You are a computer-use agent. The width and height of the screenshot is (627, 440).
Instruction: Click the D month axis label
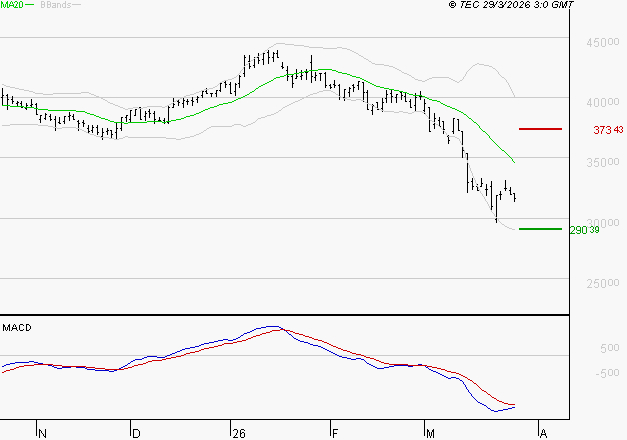tap(136, 433)
